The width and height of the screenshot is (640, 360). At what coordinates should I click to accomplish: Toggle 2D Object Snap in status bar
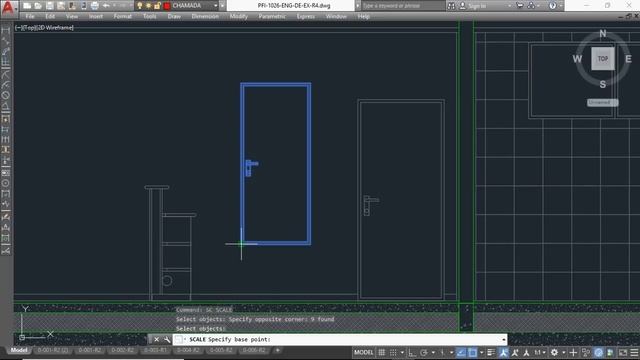click(x=473, y=352)
